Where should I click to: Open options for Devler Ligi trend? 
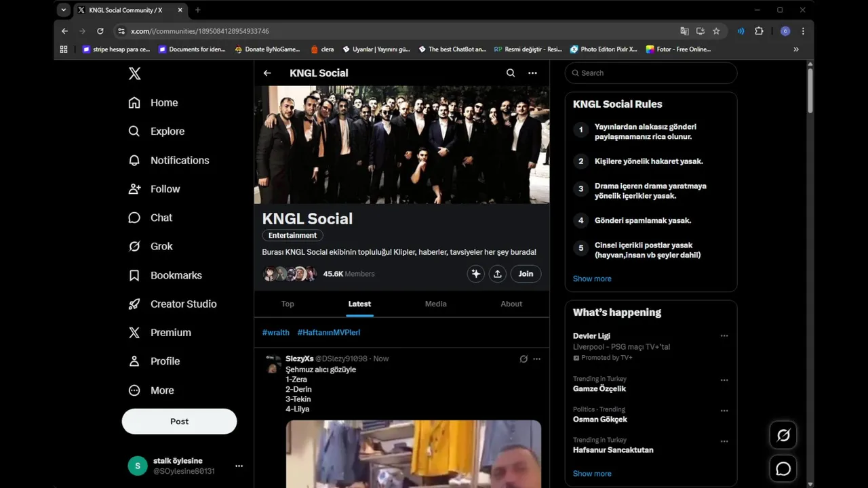pos(724,336)
